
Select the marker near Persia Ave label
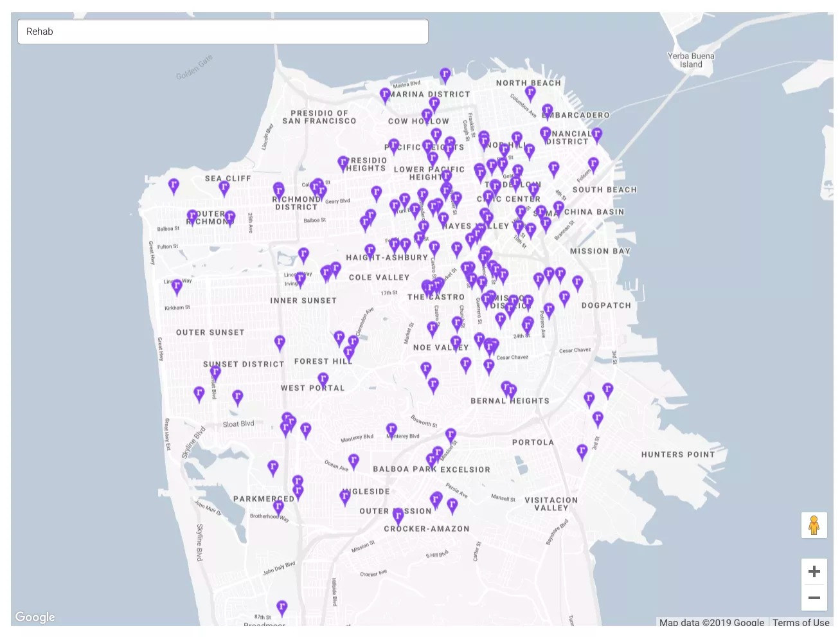coord(452,506)
